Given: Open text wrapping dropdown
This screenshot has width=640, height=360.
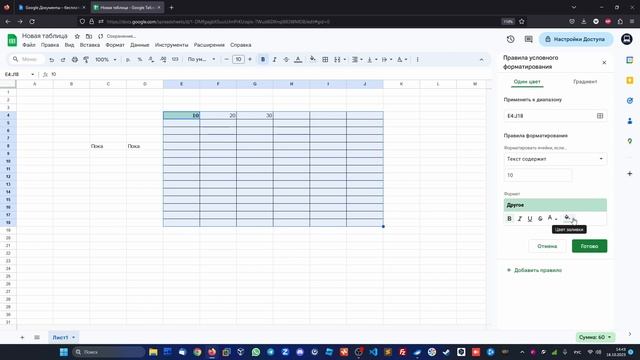Looking at the screenshot, I should click(387, 60).
